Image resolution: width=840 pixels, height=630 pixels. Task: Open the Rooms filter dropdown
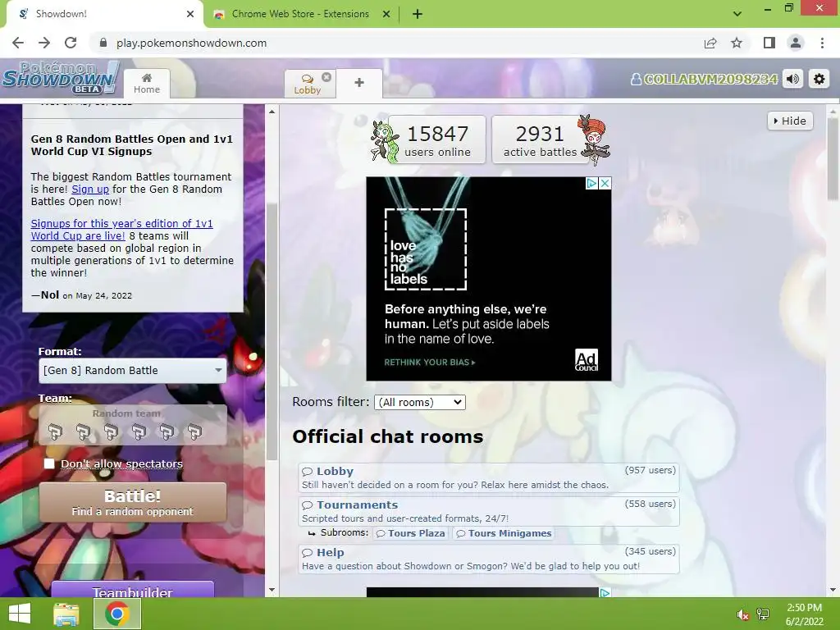[x=419, y=402]
